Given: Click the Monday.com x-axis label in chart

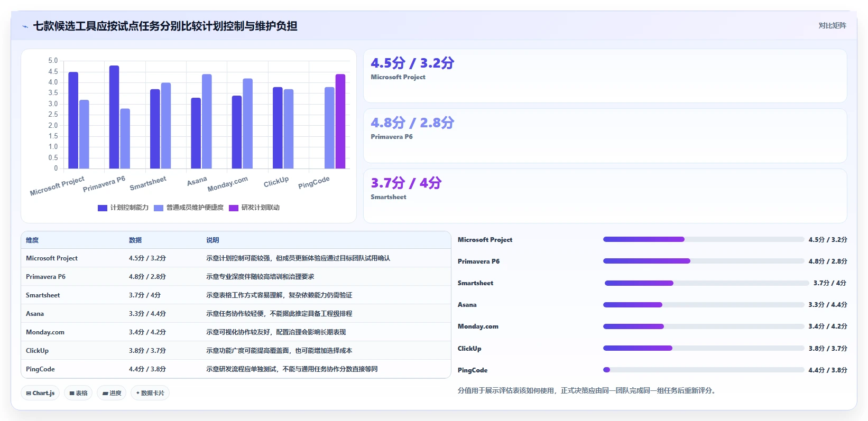Looking at the screenshot, I should 227,184.
